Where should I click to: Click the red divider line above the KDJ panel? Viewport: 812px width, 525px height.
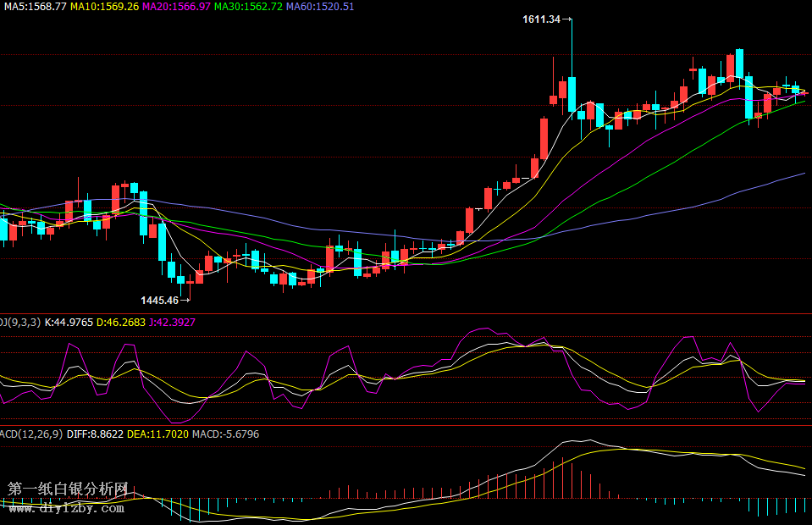click(406, 313)
